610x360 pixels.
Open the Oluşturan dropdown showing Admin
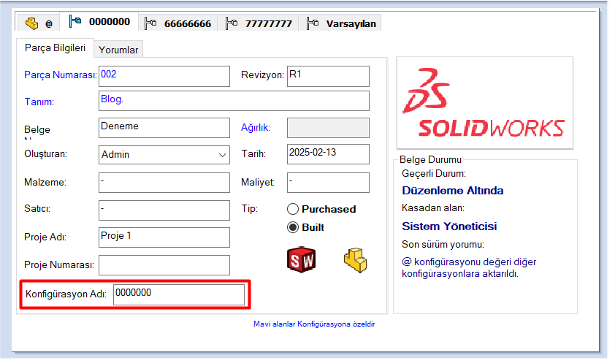(164, 155)
